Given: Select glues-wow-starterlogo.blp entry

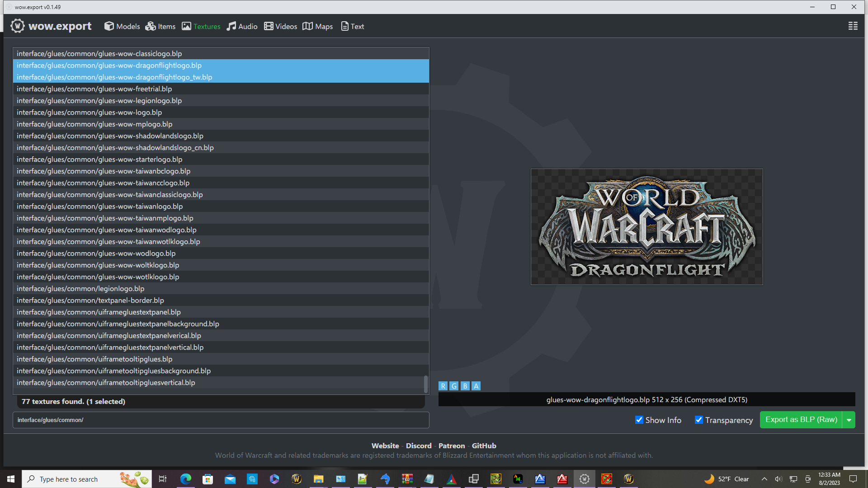Looking at the screenshot, I should (221, 159).
